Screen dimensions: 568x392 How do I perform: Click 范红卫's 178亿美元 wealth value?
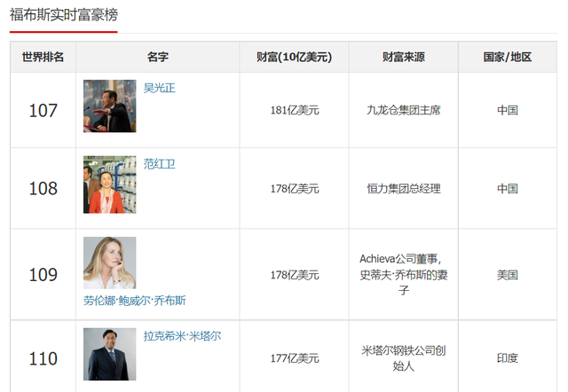(x=295, y=189)
